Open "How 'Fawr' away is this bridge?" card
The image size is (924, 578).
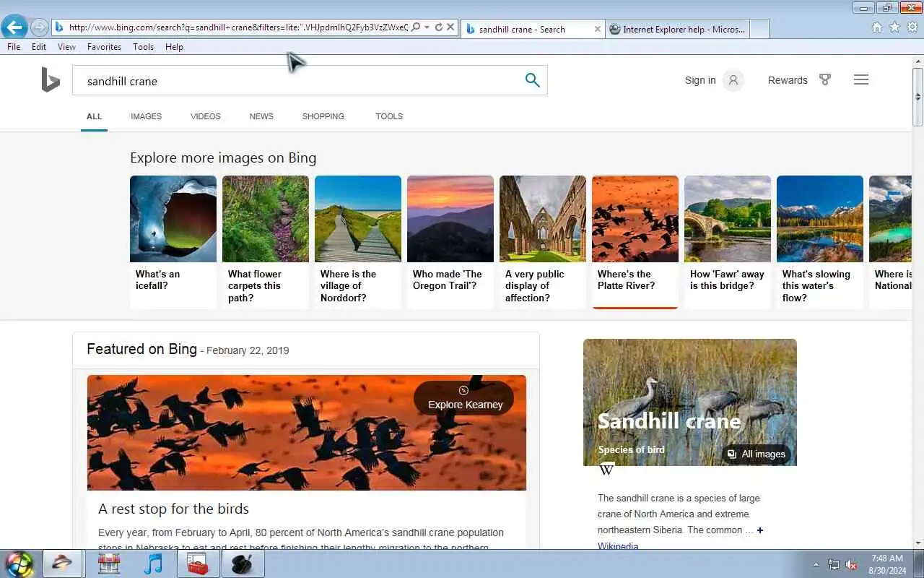click(728, 241)
